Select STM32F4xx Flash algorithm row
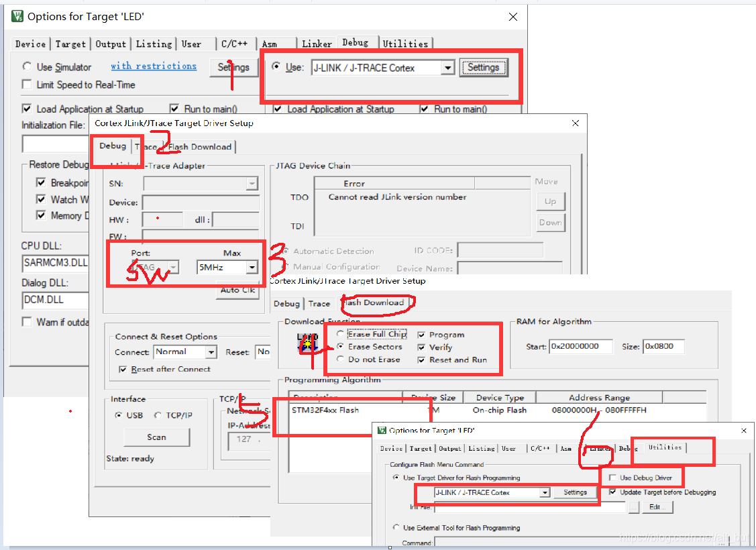 (496, 410)
